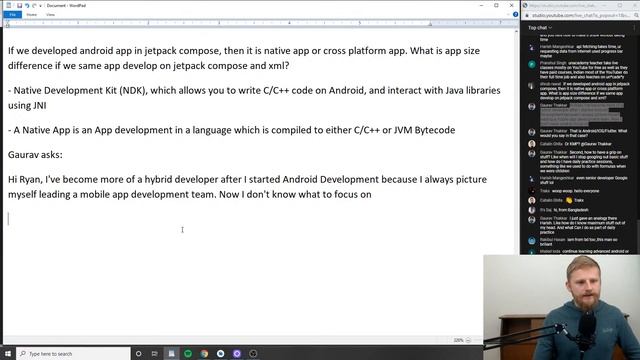
Task: Switch to the Home ribbon tab
Action: click(x=31, y=15)
